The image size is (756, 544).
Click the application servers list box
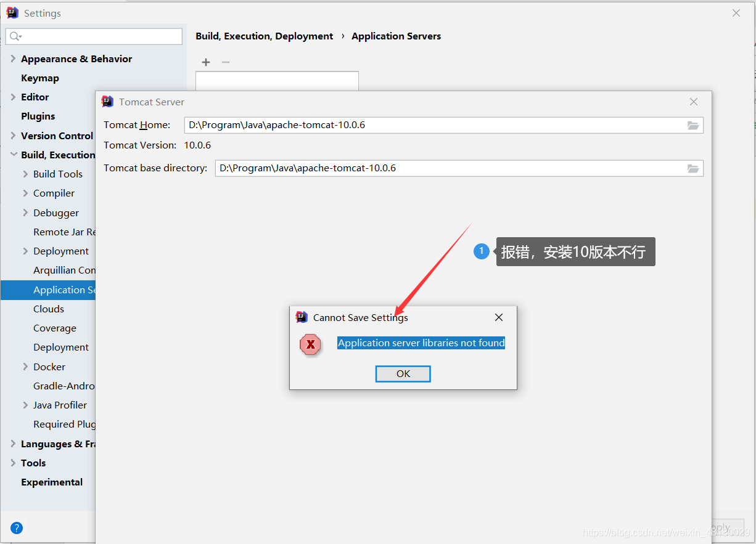[277, 81]
